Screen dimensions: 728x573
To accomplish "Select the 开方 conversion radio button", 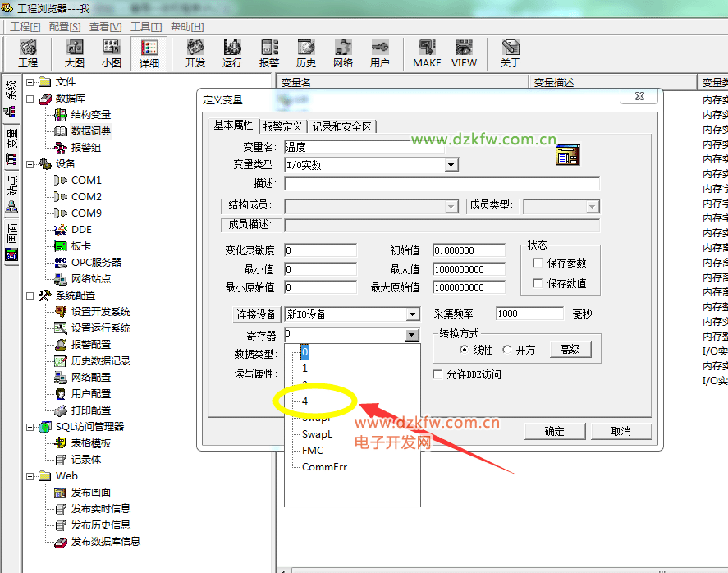I will pyautogui.click(x=508, y=350).
